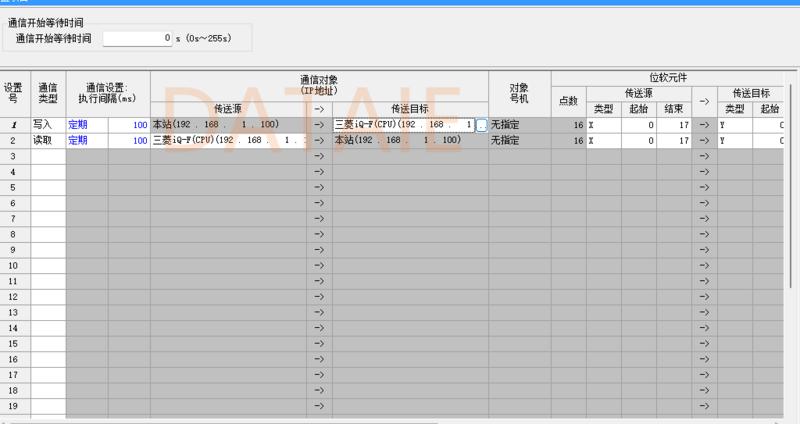Click the 定期 setting cell in row 2
This screenshot has height=424, width=800.
(x=87, y=140)
